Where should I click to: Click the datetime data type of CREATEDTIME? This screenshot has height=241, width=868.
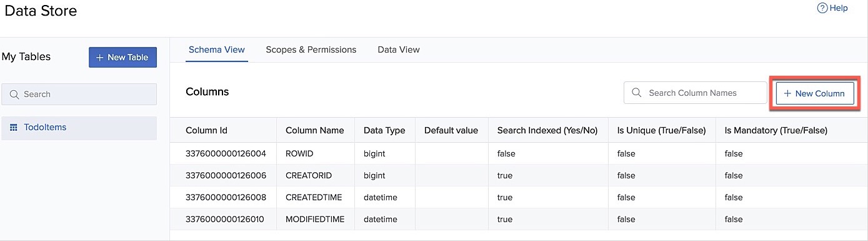(x=381, y=197)
